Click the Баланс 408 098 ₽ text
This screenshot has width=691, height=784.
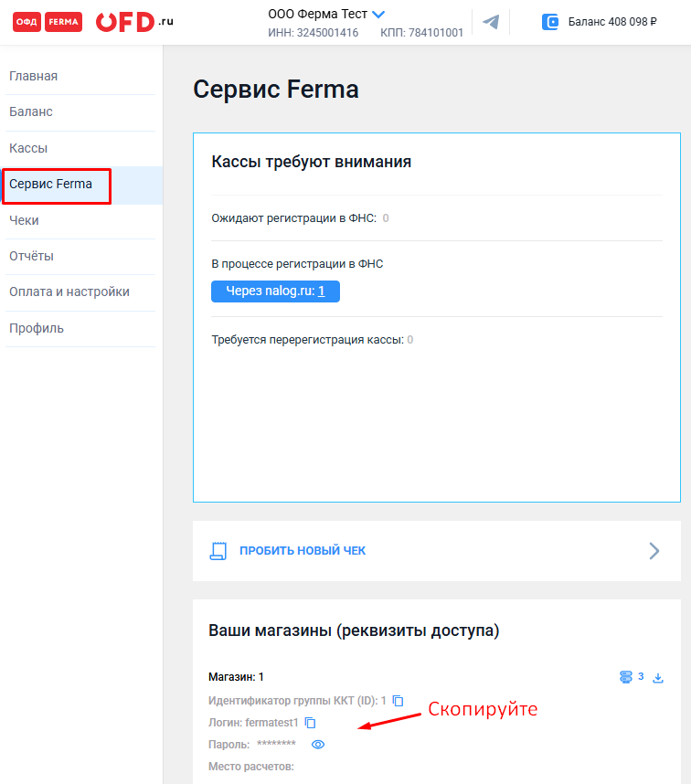612,22
